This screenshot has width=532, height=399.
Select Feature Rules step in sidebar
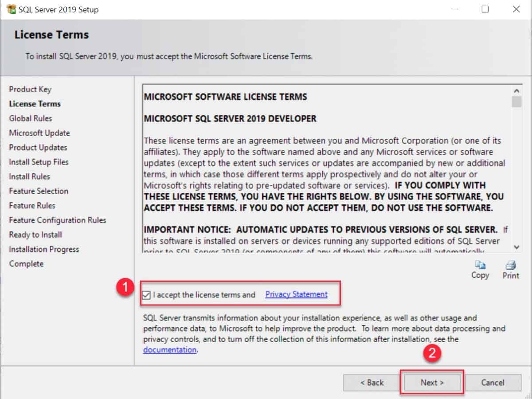[x=32, y=206]
